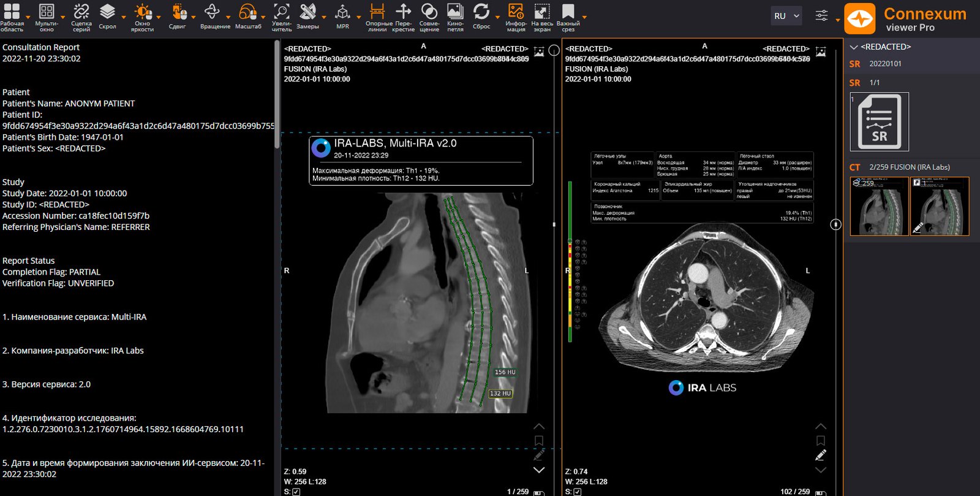Switch to MPR reconstruction mode
Screen dimensions: 980x496
(x=342, y=17)
